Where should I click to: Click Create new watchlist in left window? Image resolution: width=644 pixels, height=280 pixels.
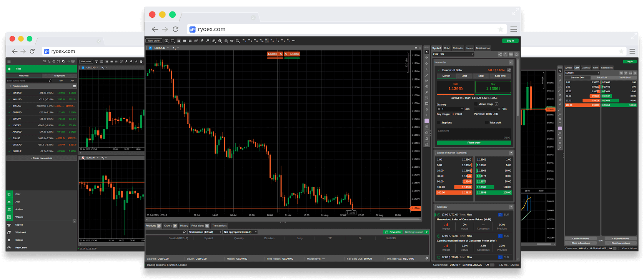(42, 158)
